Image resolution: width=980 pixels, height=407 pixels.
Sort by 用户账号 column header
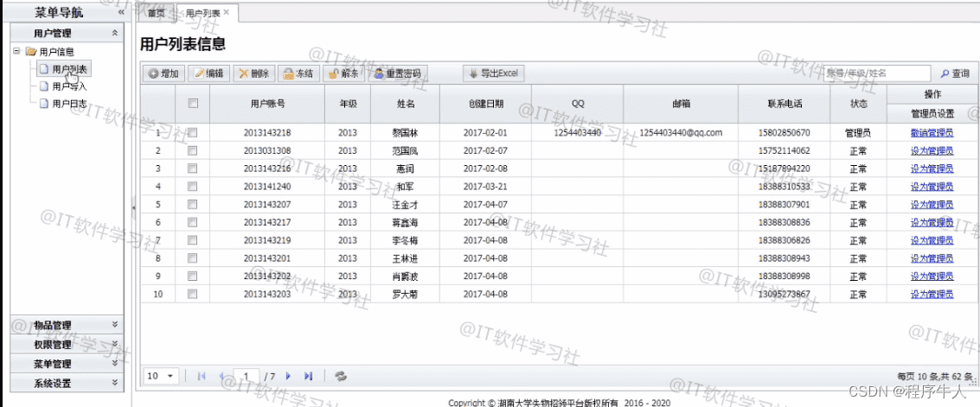(x=267, y=104)
